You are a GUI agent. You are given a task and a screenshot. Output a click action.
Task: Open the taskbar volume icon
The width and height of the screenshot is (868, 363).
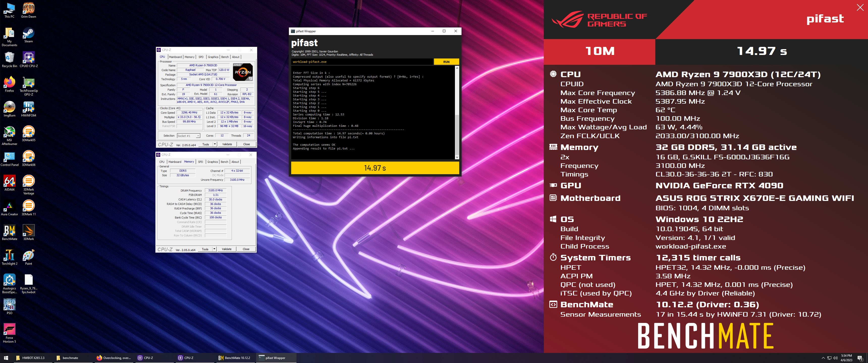click(x=835, y=358)
